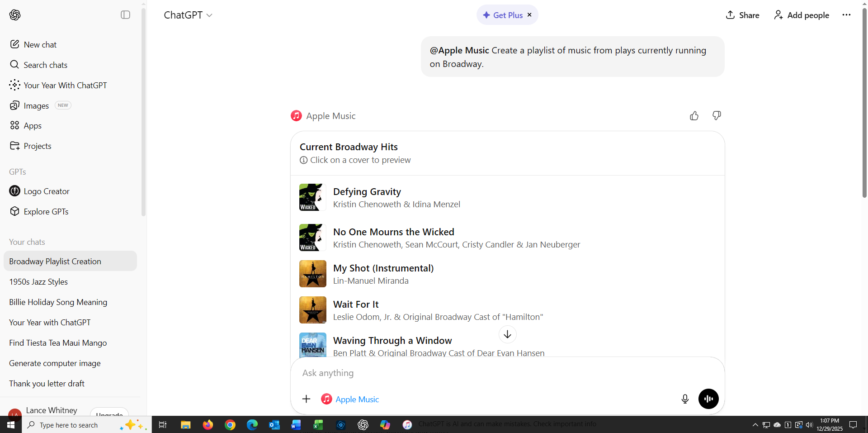
Task: Open the Windows system tray hidden icons chevron
Action: click(x=755, y=425)
